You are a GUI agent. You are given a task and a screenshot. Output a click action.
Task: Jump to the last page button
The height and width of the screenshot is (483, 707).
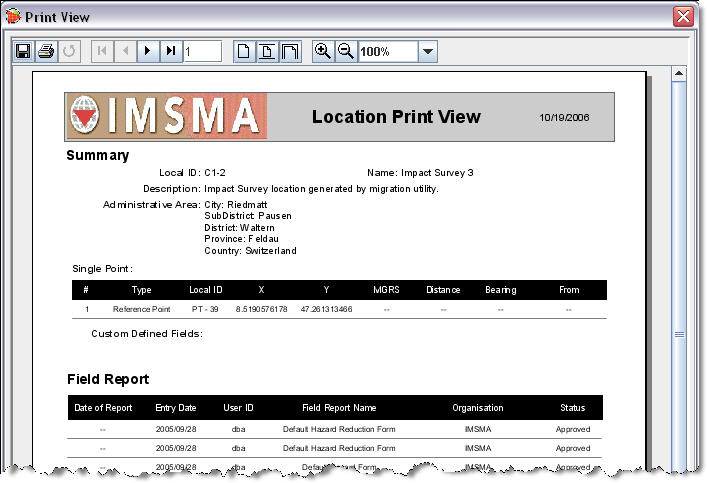[171, 51]
